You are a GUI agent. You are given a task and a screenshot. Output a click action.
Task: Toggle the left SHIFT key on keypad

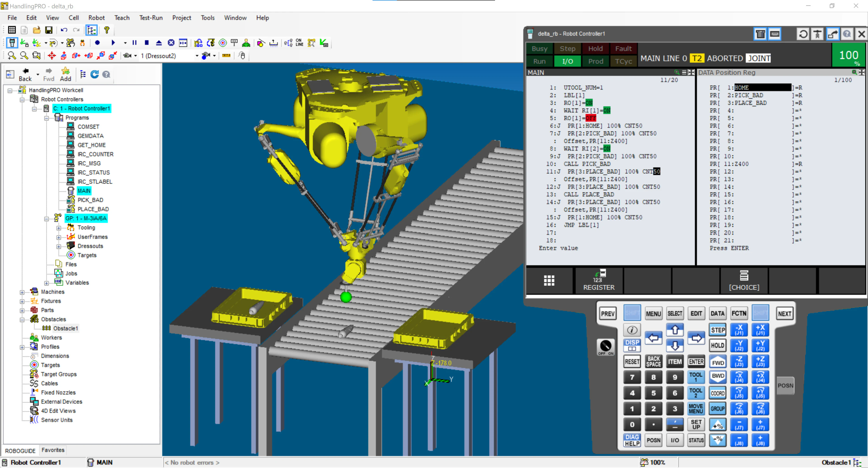coord(632,313)
